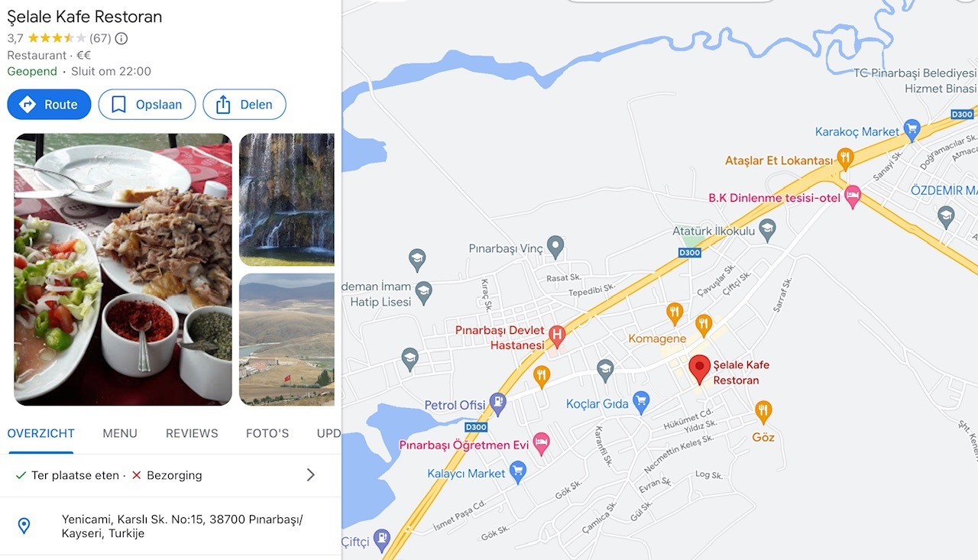Open the large food plate photo
The height and width of the screenshot is (560, 978).
pyautogui.click(x=123, y=270)
